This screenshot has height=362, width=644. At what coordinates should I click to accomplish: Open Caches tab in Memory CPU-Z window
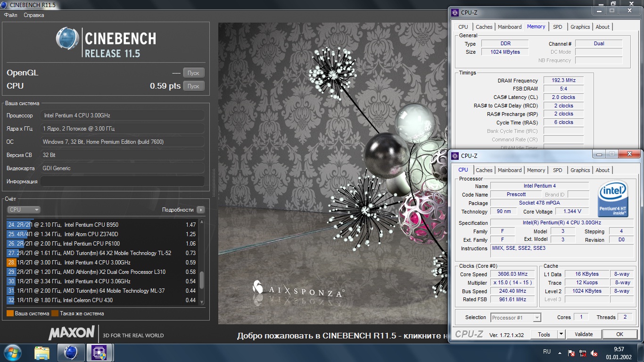[484, 27]
